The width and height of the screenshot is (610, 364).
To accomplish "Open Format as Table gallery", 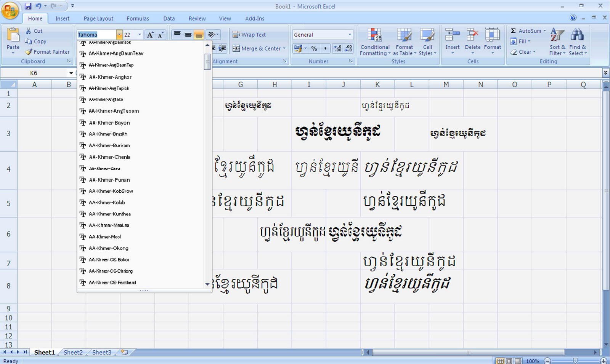I will (x=405, y=42).
